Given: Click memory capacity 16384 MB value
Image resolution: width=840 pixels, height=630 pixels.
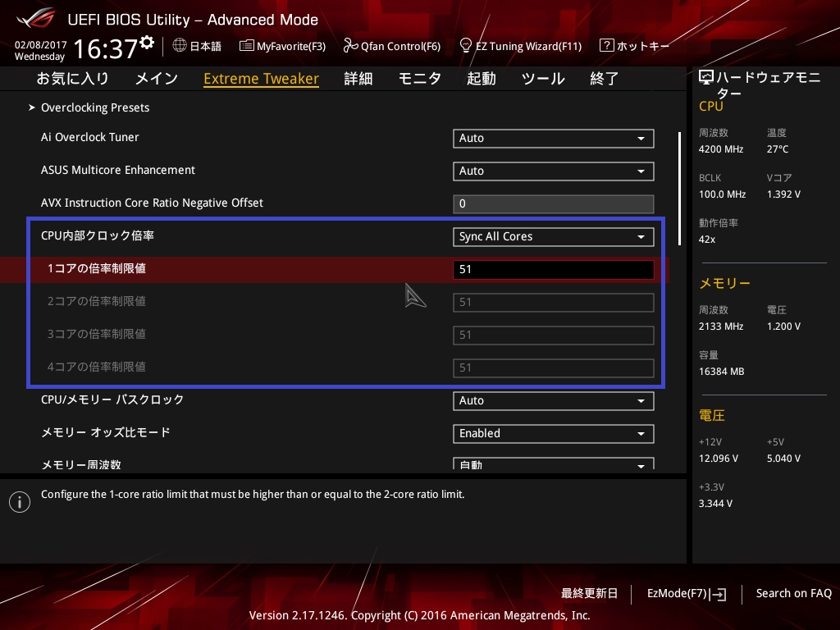Looking at the screenshot, I should [x=721, y=372].
